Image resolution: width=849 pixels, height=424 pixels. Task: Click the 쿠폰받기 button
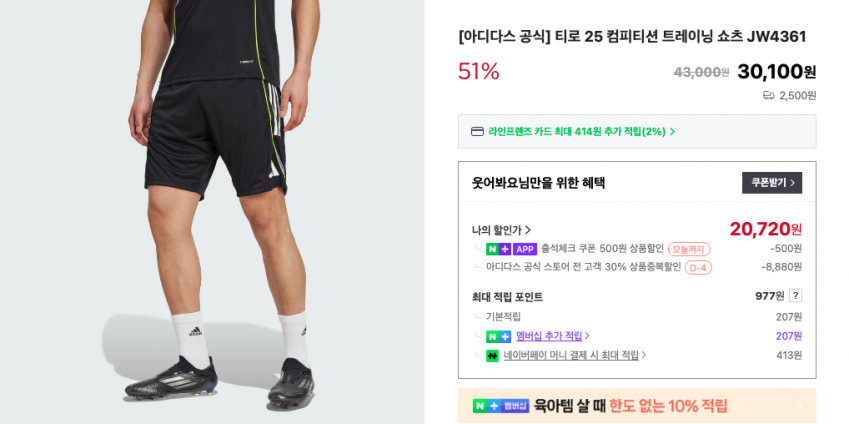pos(772,182)
